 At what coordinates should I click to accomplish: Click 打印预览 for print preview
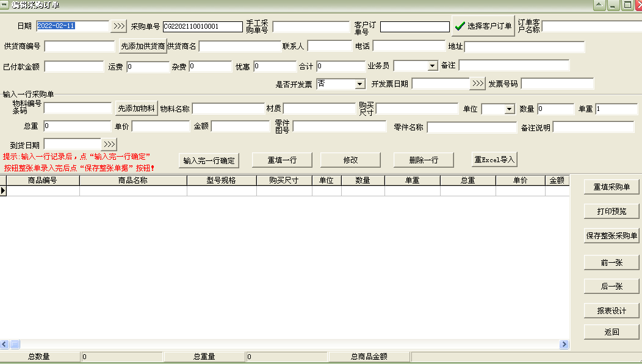(610, 212)
